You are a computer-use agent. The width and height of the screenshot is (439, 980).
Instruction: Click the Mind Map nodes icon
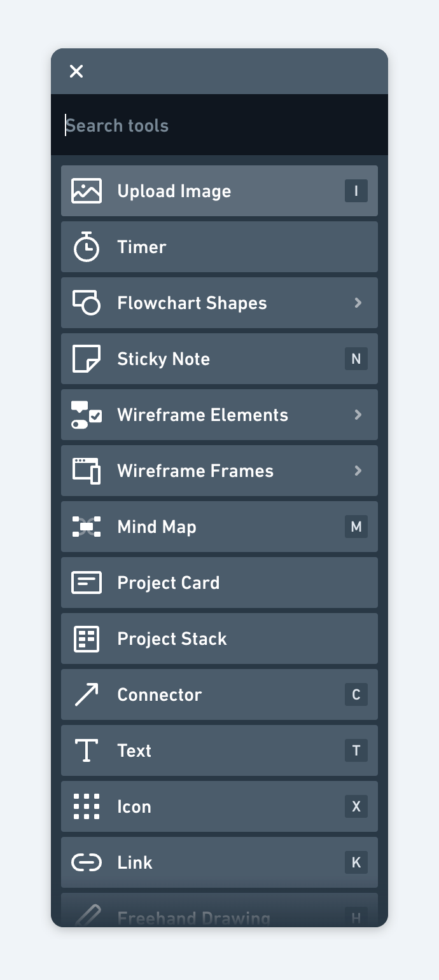point(87,526)
